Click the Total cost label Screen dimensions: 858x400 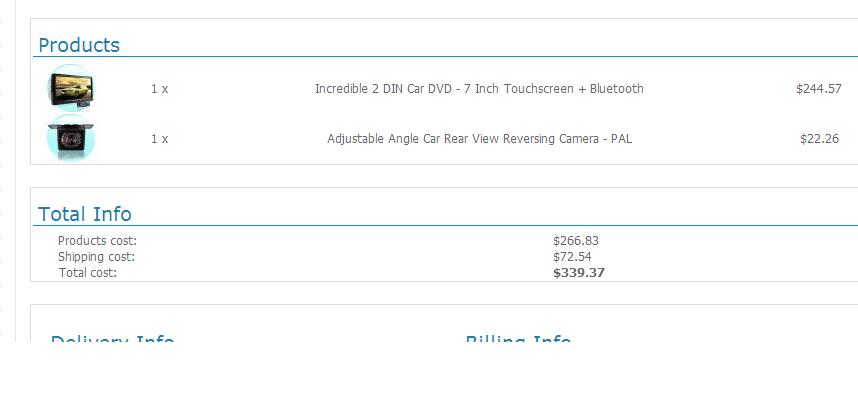88,273
